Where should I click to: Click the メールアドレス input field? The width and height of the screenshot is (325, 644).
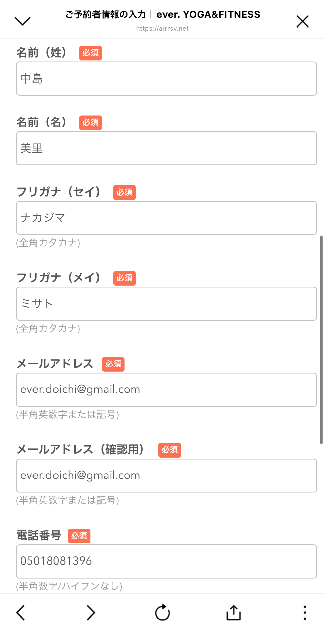tap(167, 390)
